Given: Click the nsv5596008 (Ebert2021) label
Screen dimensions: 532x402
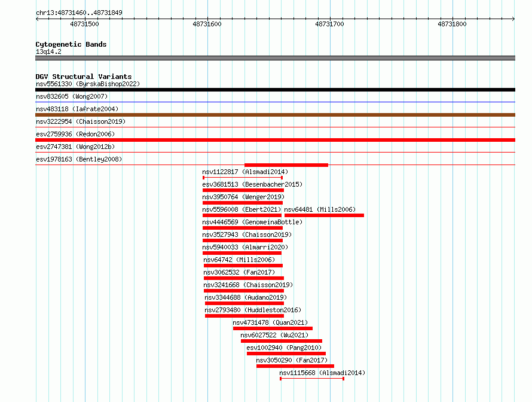Looking at the screenshot, I should (x=241, y=209).
